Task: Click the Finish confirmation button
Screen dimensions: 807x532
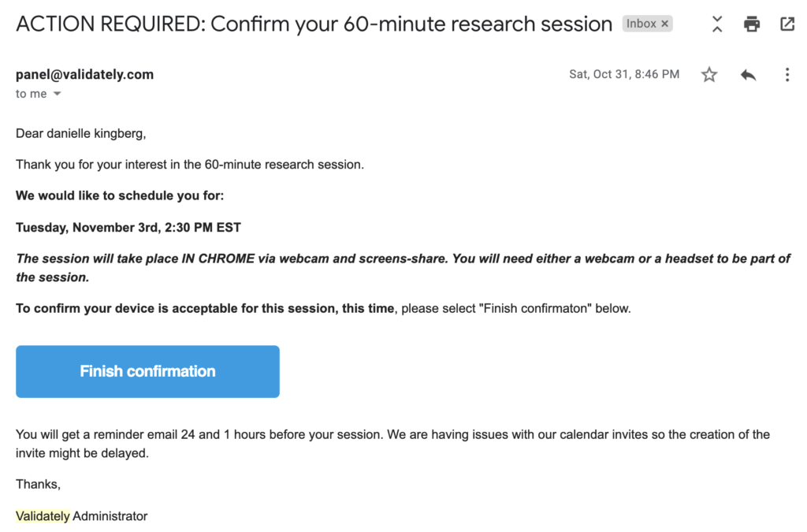Action: (x=147, y=371)
